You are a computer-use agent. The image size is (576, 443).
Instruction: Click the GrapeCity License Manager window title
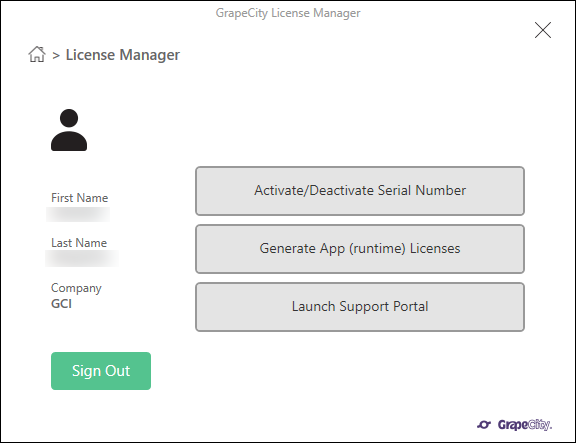[x=288, y=13]
